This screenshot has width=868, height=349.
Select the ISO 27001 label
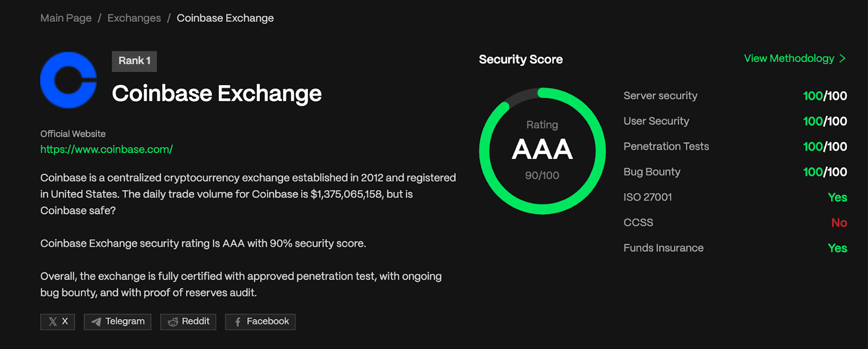pos(648,197)
